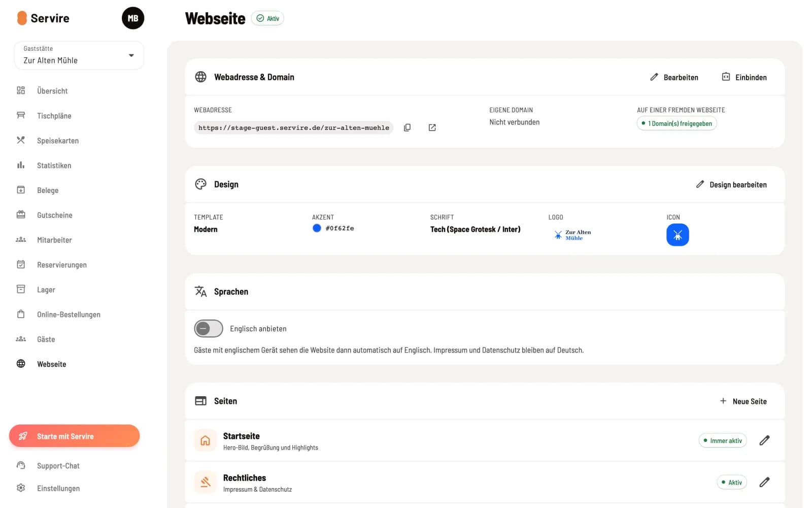Click the pencil icon for Startseite
This screenshot has width=812, height=508.
(x=764, y=440)
